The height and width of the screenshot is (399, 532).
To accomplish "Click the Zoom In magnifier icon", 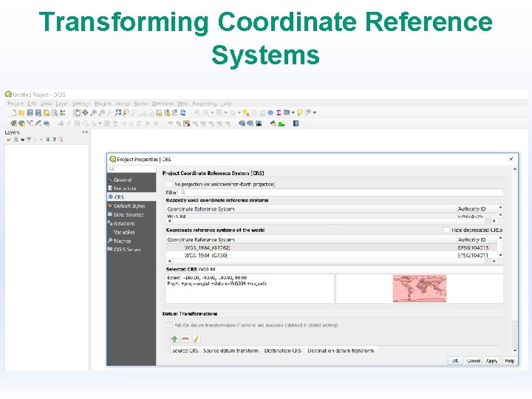I will [93, 113].
